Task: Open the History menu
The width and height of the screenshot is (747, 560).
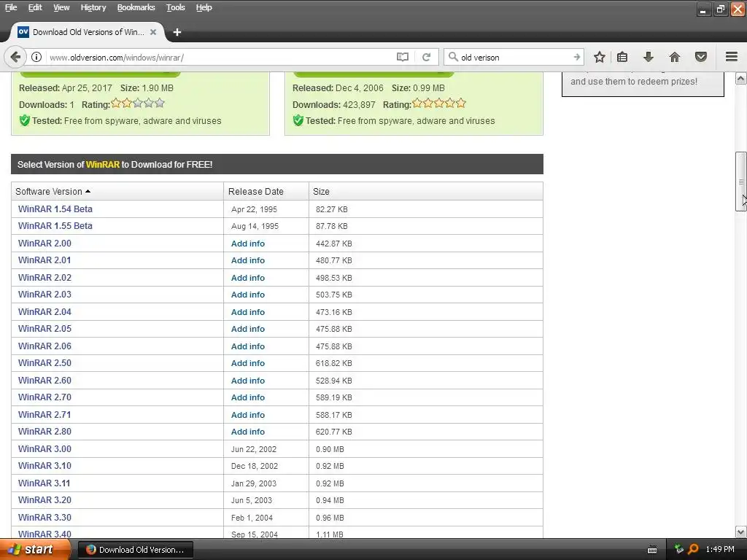Action: click(93, 7)
